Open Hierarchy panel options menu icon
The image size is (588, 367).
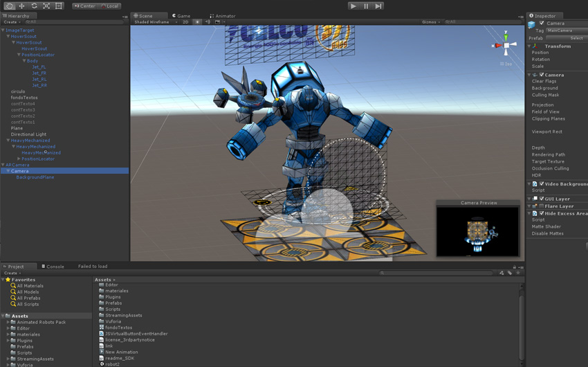pos(125,17)
